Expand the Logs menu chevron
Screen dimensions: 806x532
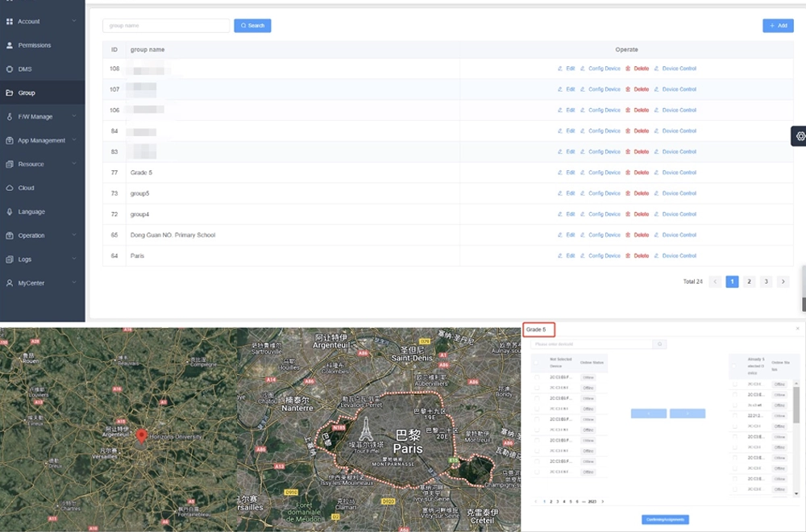pos(74,259)
